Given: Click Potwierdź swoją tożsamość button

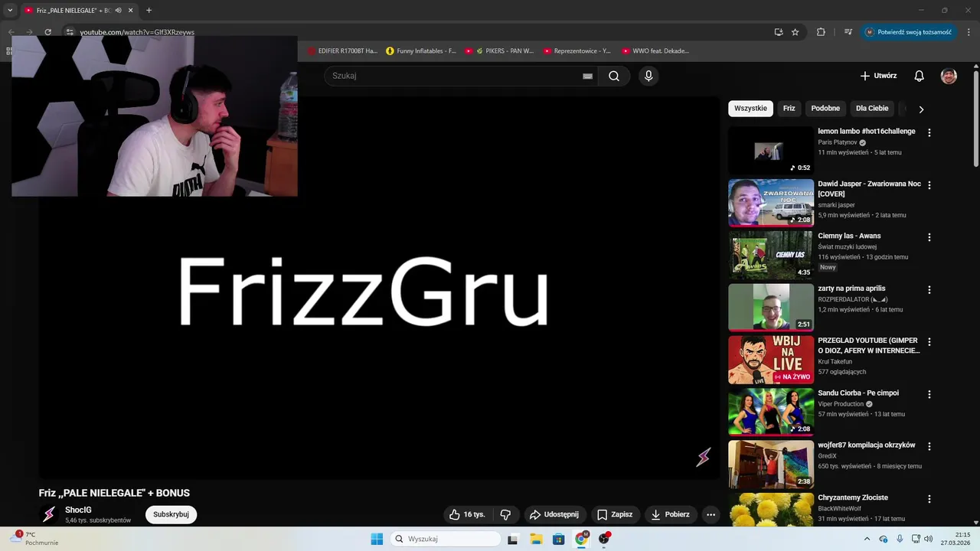Looking at the screenshot, I should point(908,32).
